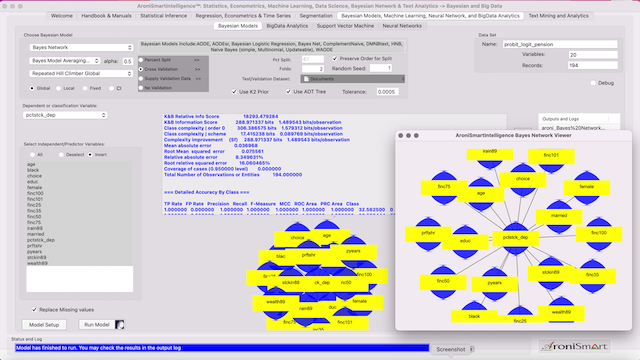Click the Screenshot button

pyautogui.click(x=451, y=349)
